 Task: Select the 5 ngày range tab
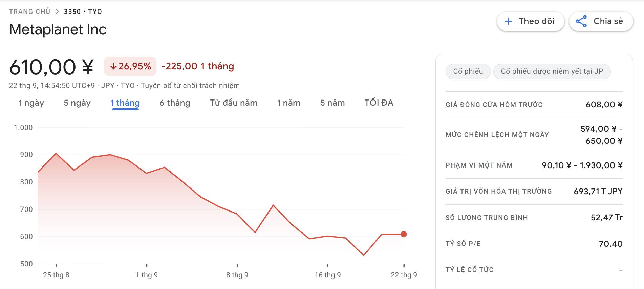point(77,103)
